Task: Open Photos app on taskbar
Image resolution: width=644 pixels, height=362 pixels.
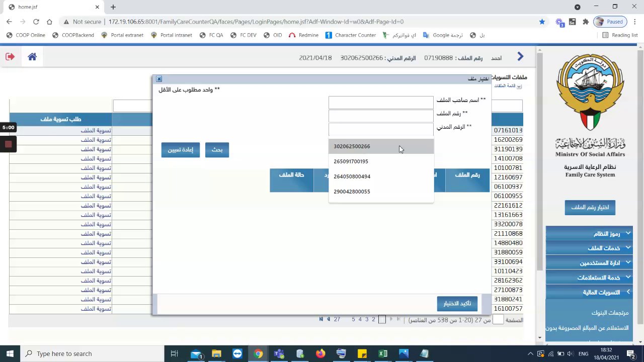Action: 404,353
